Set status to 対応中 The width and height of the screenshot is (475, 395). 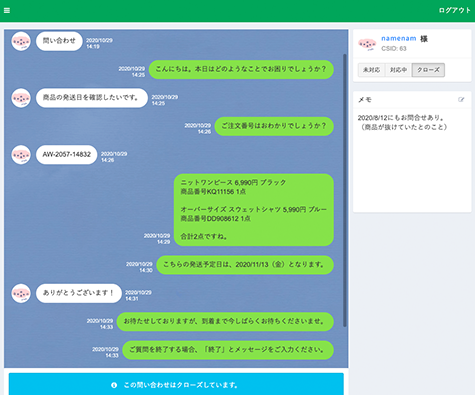398,70
